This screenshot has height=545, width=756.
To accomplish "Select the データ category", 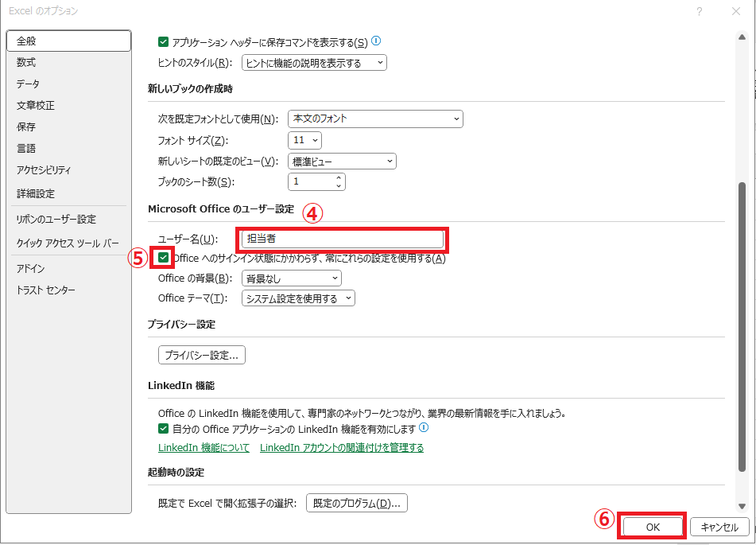I will tap(68, 84).
